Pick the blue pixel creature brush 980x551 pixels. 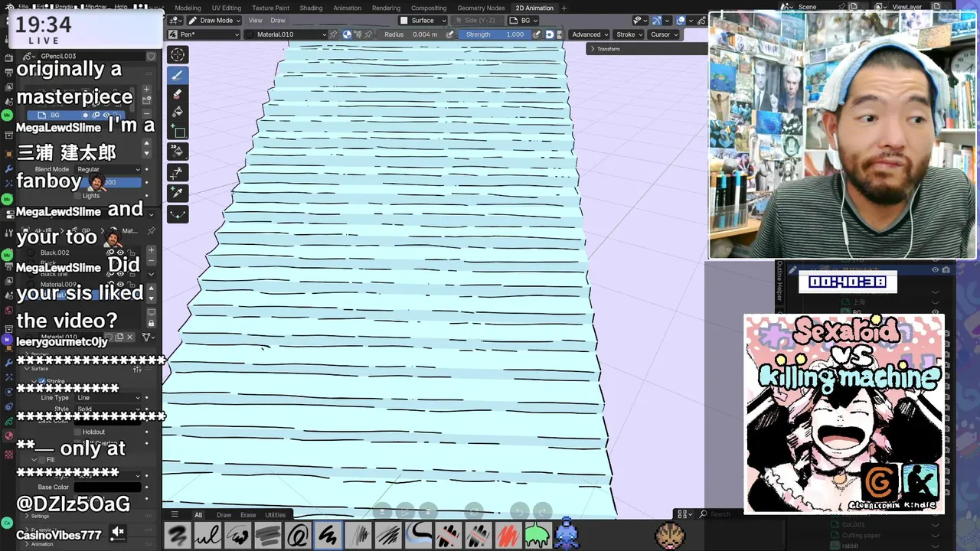(x=567, y=533)
